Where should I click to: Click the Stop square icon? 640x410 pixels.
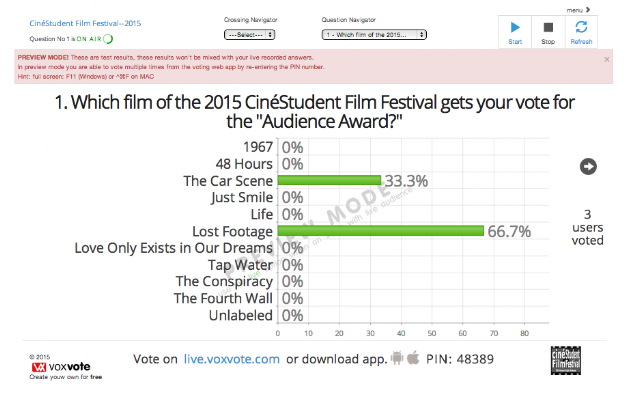548,27
